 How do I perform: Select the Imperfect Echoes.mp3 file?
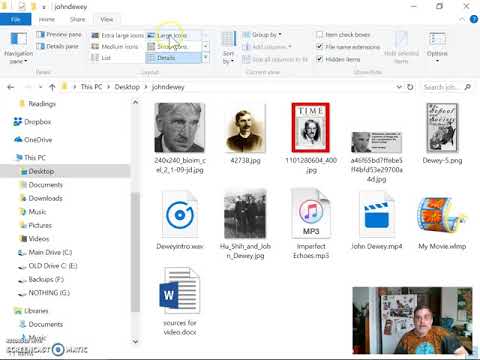(x=311, y=224)
